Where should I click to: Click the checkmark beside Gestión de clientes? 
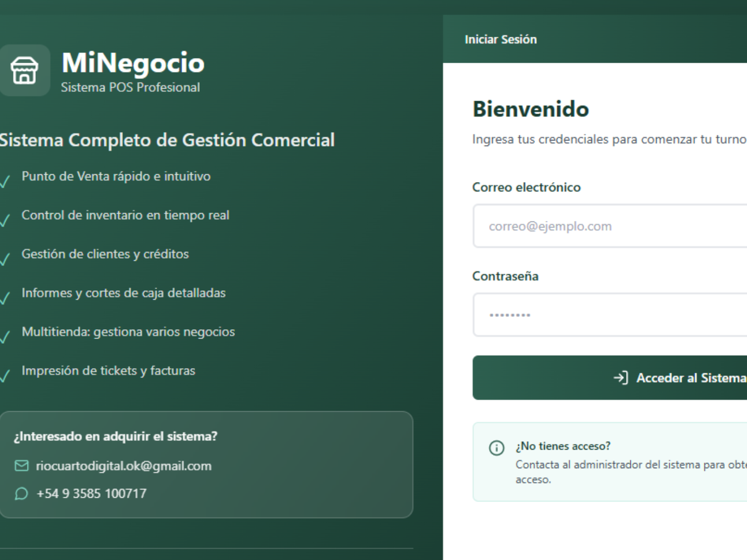click(5, 259)
